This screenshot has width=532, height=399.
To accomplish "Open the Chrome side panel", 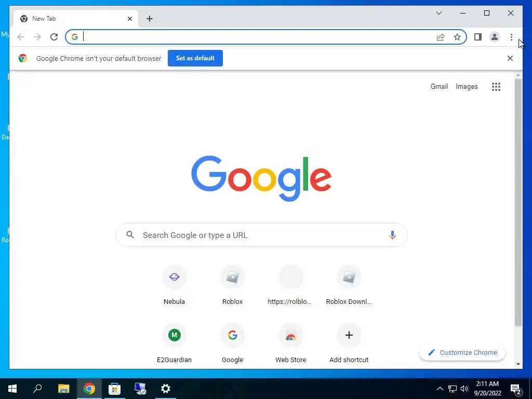I will coord(478,37).
